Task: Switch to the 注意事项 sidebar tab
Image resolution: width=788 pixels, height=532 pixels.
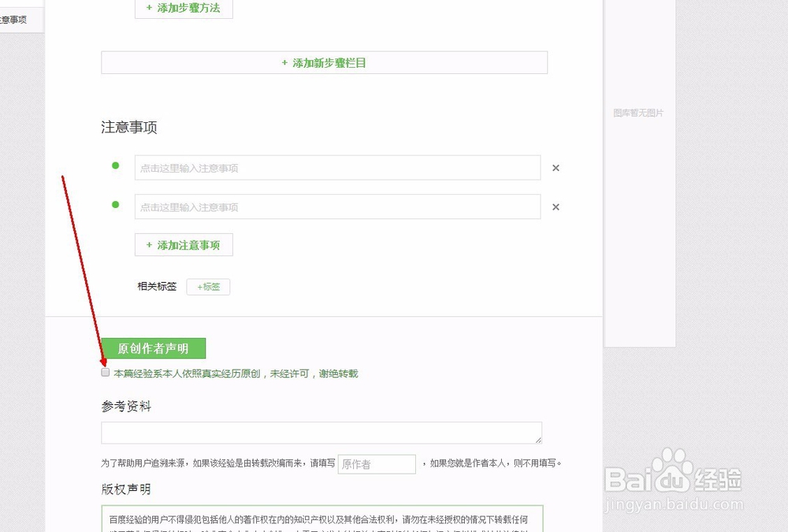Action: coord(12,20)
